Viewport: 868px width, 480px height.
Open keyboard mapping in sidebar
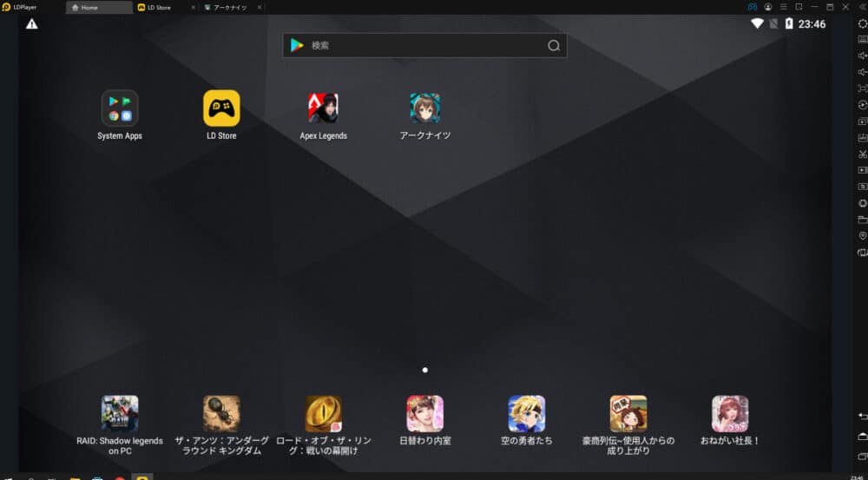click(x=863, y=39)
